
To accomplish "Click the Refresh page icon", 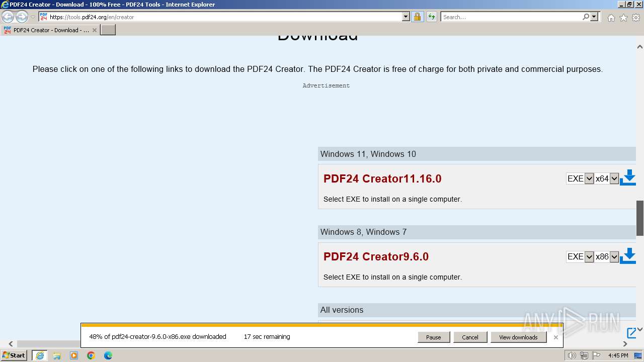I will pyautogui.click(x=431, y=17).
